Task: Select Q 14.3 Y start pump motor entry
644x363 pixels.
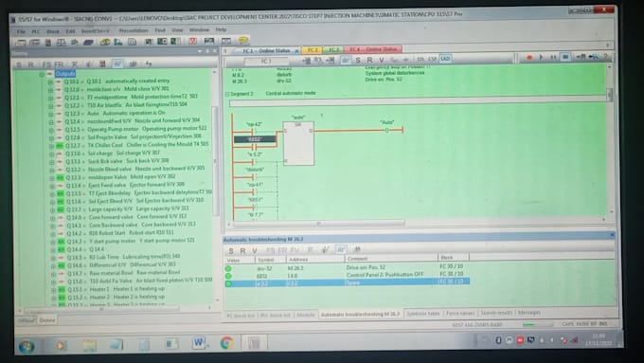Action: coord(131,241)
